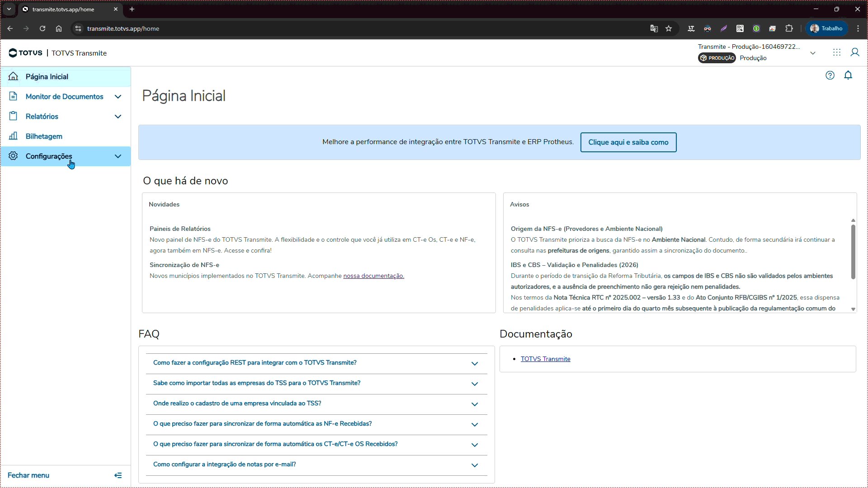Click the Bilhetagem chart icon
The image size is (868, 488).
(13, 136)
